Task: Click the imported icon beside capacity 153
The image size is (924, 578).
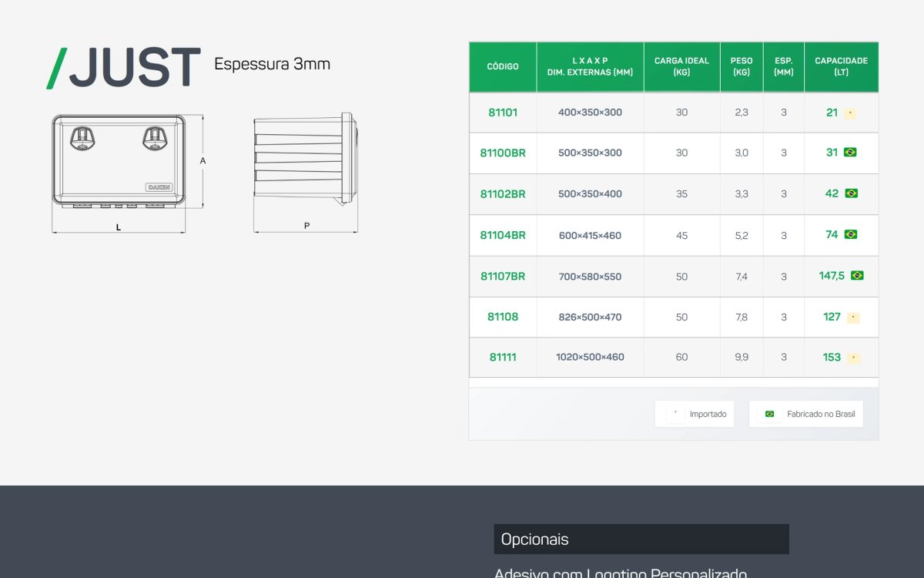Action: click(x=853, y=358)
